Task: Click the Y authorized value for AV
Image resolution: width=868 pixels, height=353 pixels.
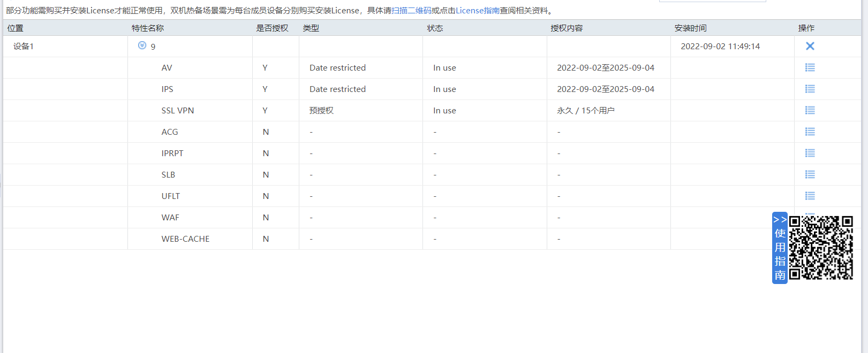Action: click(265, 68)
